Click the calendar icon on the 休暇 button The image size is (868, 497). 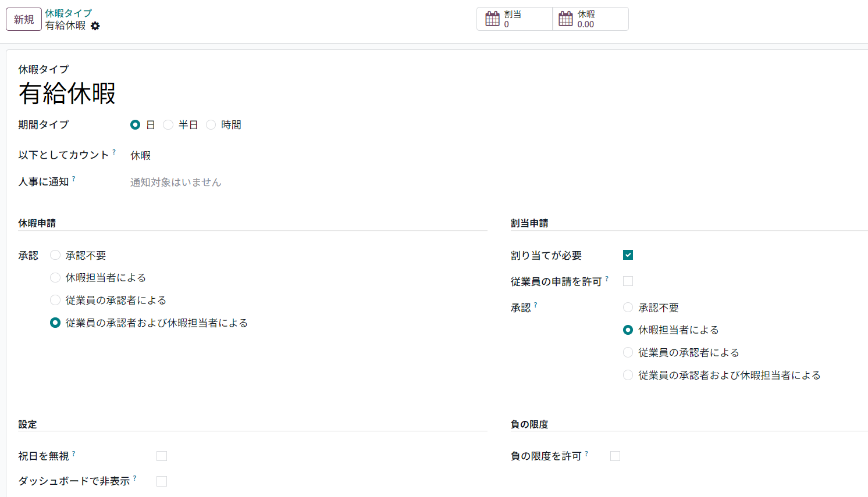(566, 19)
